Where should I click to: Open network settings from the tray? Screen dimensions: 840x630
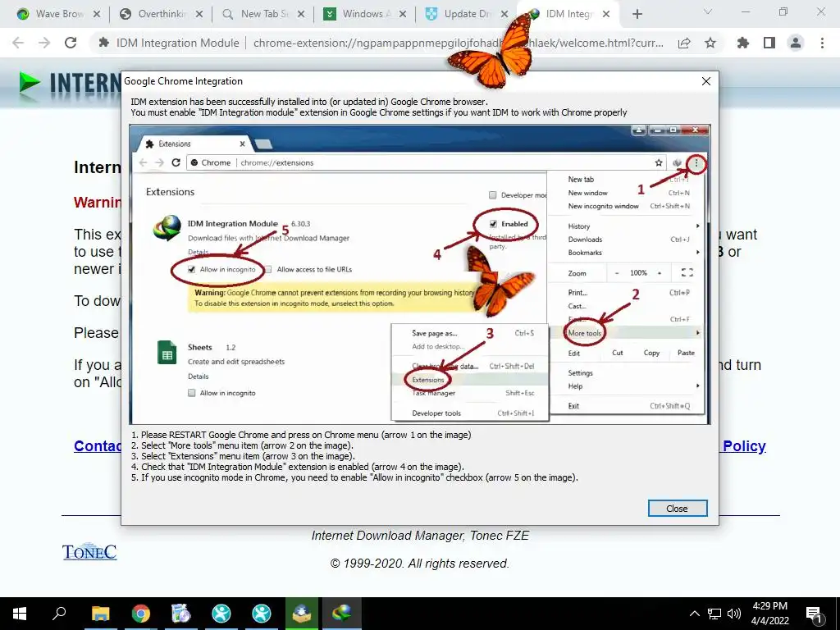[x=714, y=614]
